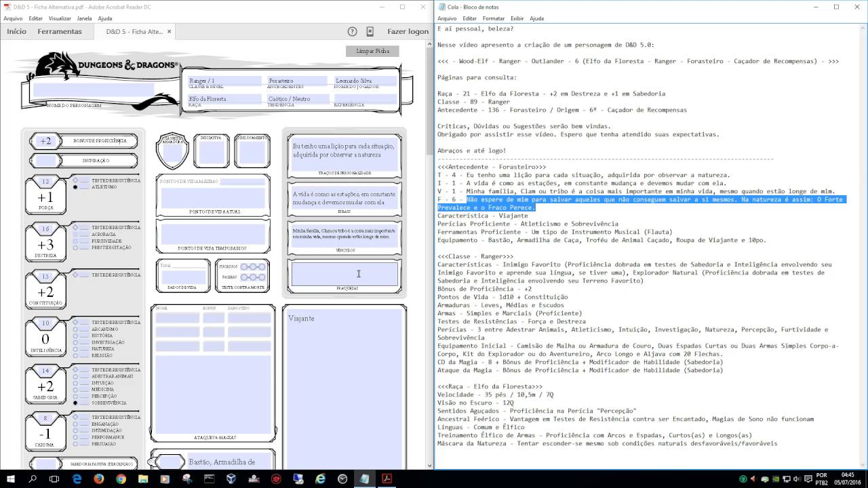
Task: Toggle Sobrevivência proficiency dot
Action: (75, 403)
